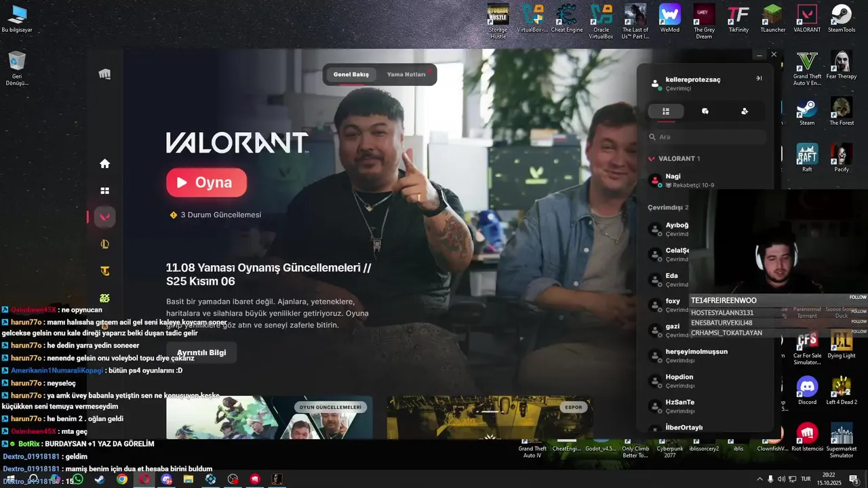Open Bu bilgisayar desktop icon

[x=17, y=19]
